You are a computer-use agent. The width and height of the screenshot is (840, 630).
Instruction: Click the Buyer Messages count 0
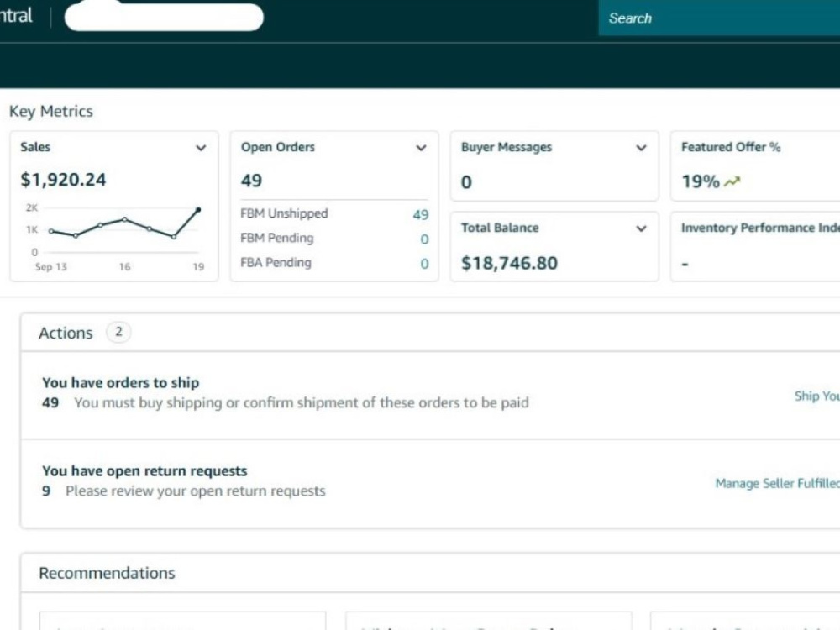466,182
